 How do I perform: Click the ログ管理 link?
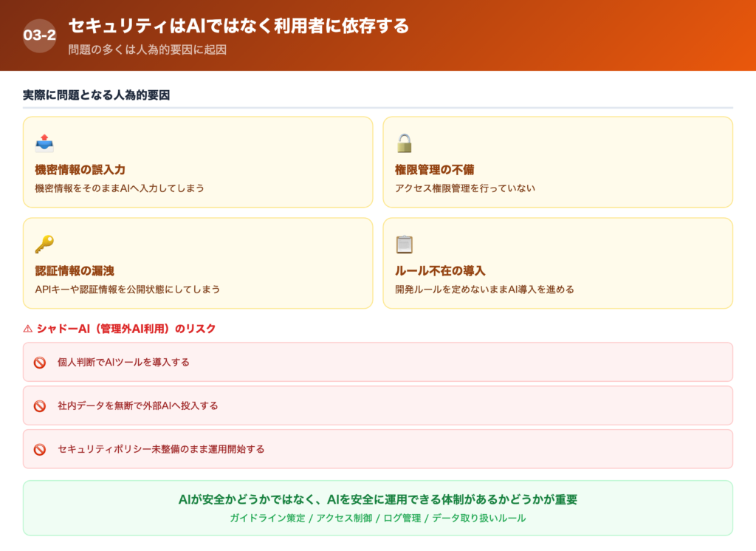pyautogui.click(x=401, y=518)
